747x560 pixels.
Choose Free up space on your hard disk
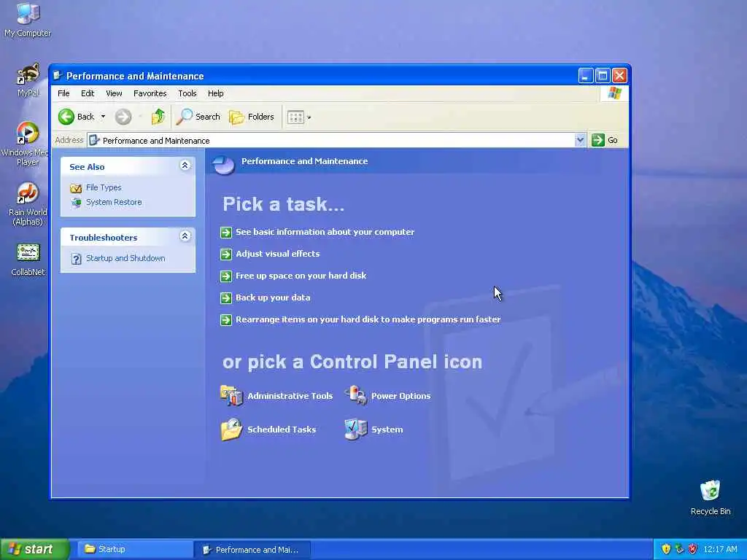tap(301, 276)
